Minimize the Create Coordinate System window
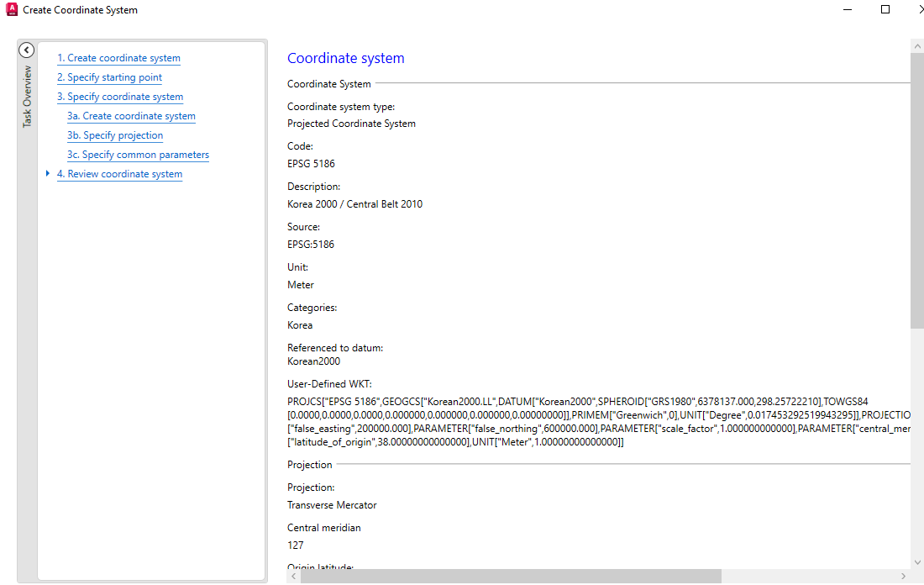The height and width of the screenshot is (585, 924). coord(847,10)
